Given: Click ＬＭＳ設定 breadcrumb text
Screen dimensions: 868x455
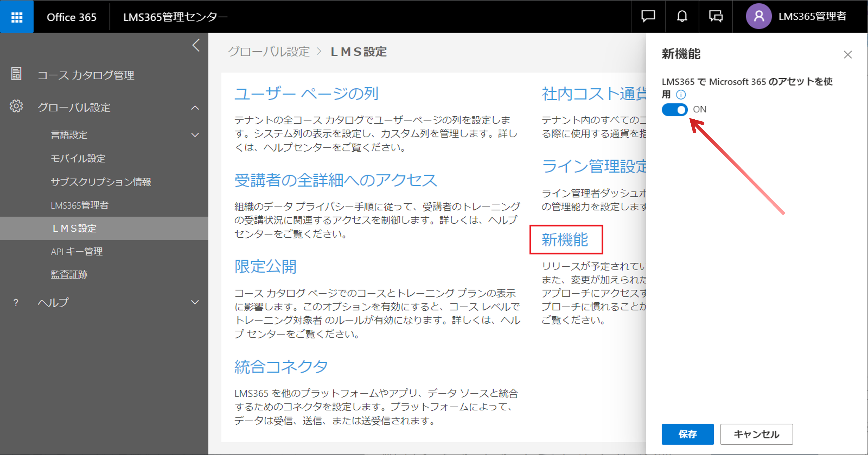Looking at the screenshot, I should (x=358, y=52).
